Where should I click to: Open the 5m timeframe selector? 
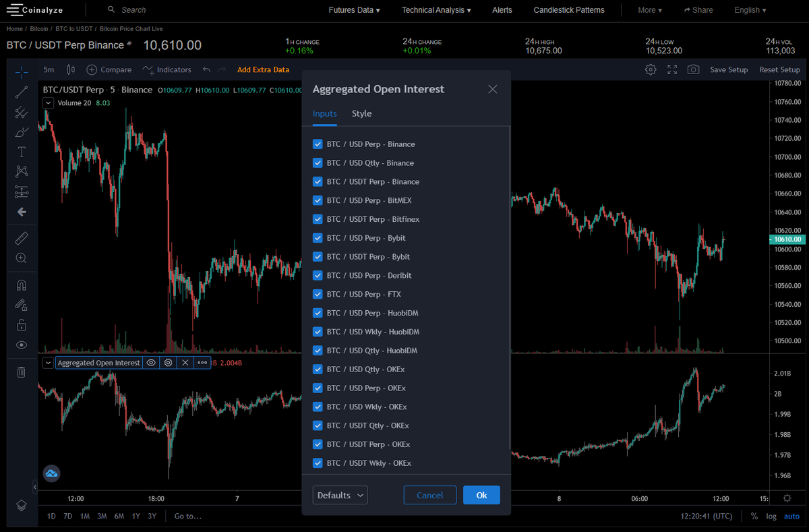point(49,69)
